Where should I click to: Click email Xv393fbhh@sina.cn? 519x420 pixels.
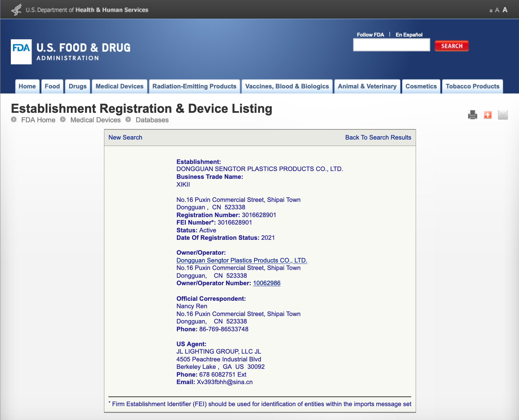(x=225, y=382)
